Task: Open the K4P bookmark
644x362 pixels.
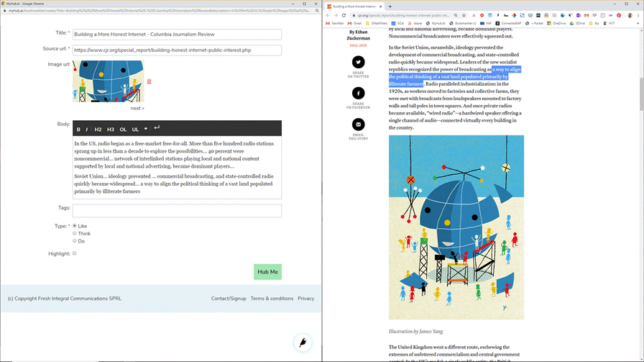Action: (485, 24)
